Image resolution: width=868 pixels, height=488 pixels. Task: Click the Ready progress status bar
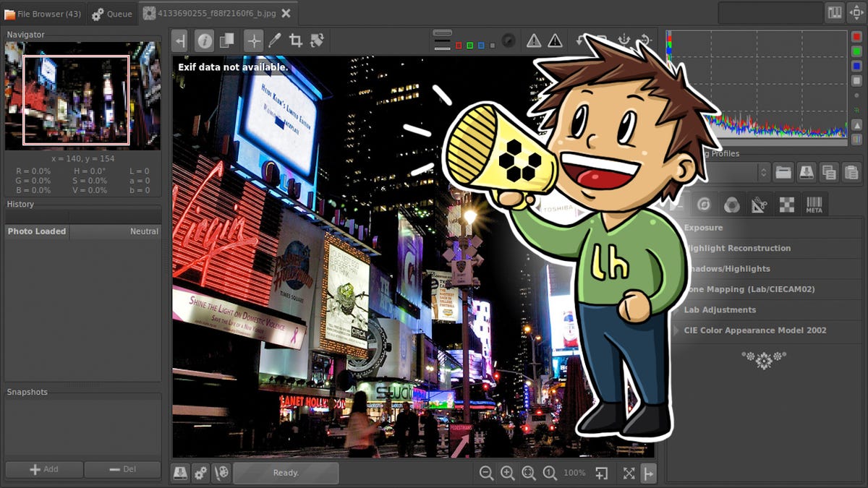(x=286, y=473)
